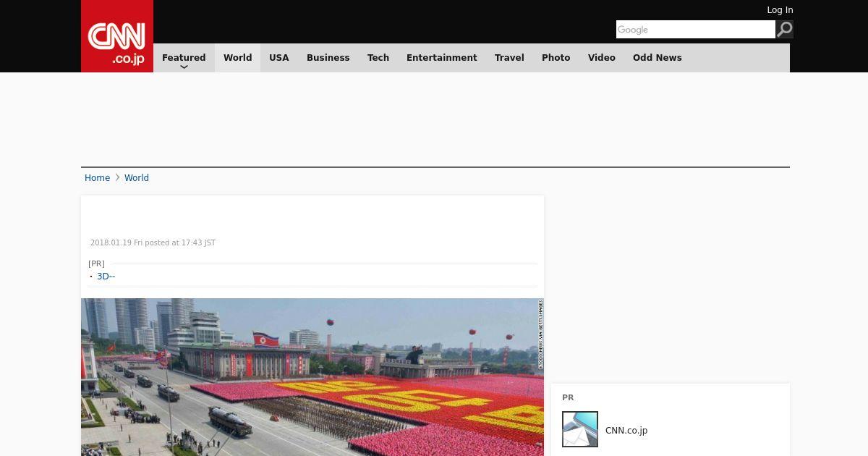868x456 pixels.
Task: Click the Log In link
Action: (780, 10)
